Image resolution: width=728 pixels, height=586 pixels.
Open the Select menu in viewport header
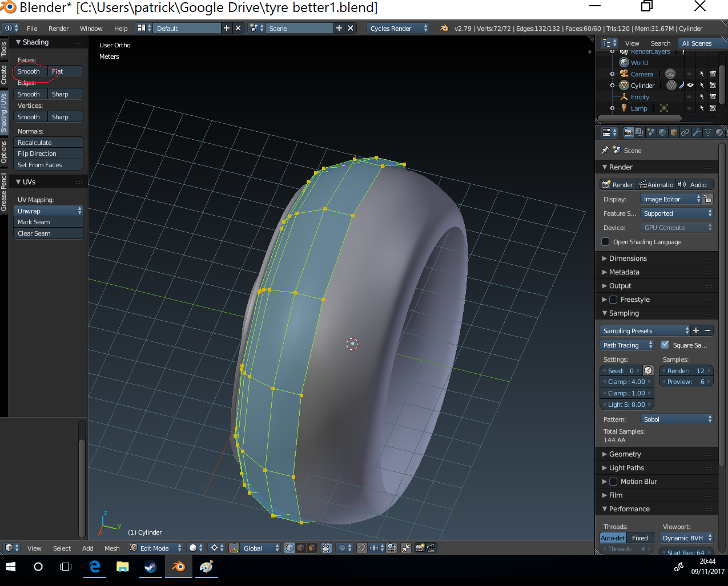(62, 548)
